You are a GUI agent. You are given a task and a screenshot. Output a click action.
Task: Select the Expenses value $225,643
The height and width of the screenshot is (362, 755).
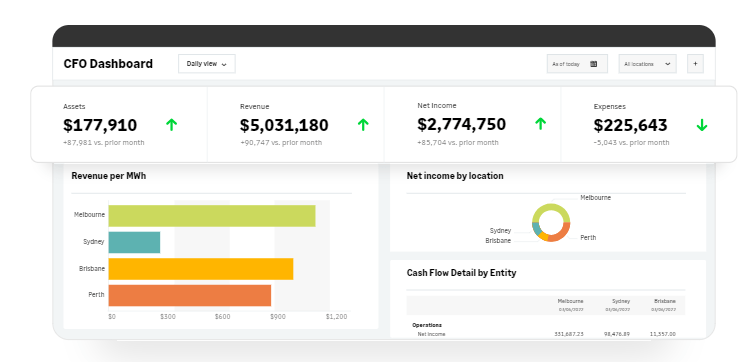630,125
